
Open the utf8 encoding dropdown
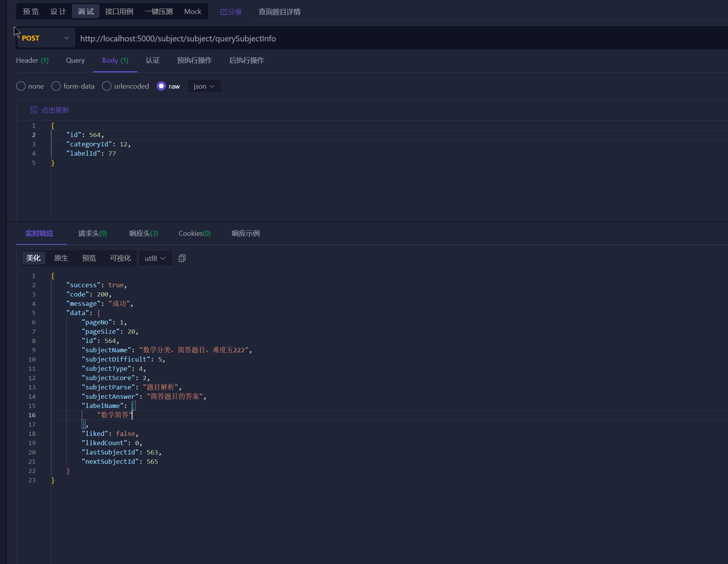pos(156,258)
